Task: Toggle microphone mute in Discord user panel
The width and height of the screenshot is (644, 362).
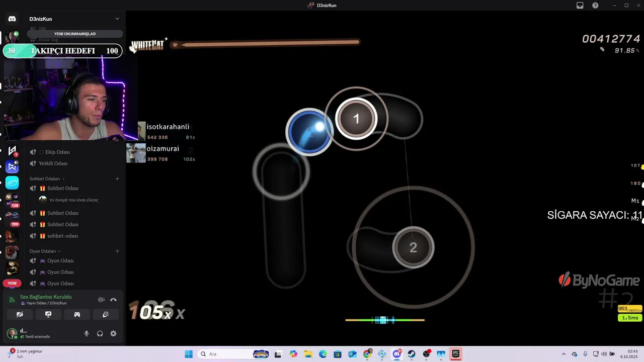Action: [87, 333]
